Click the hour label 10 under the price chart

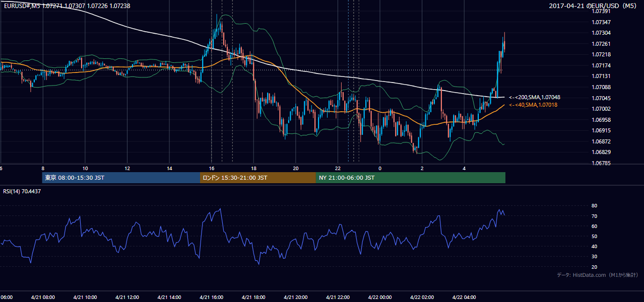coord(85,168)
